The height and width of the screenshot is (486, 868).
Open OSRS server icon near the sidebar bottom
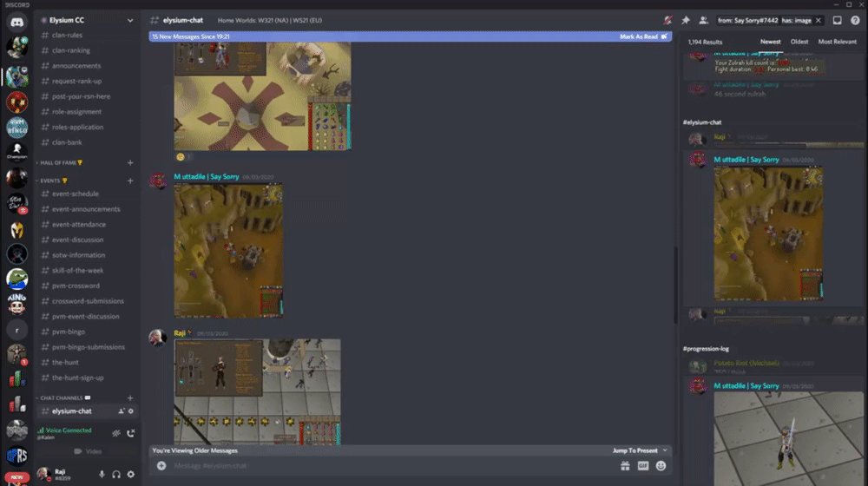point(16,456)
